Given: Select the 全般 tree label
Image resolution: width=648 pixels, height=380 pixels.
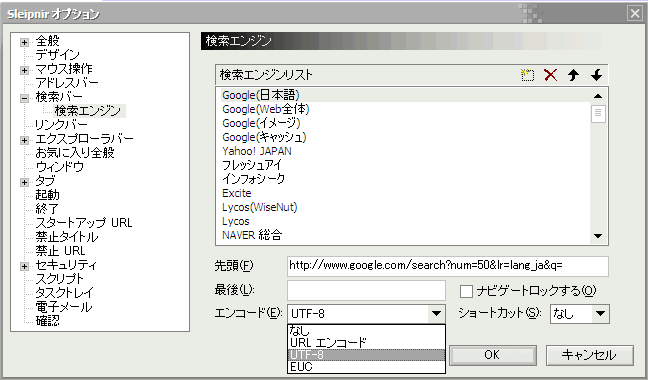Looking at the screenshot, I should [x=47, y=41].
